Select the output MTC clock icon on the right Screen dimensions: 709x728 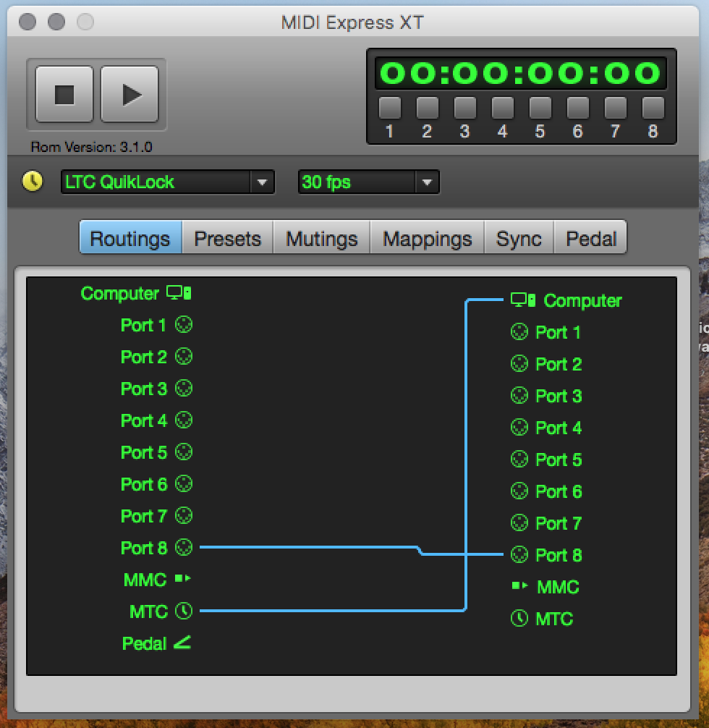click(519, 619)
